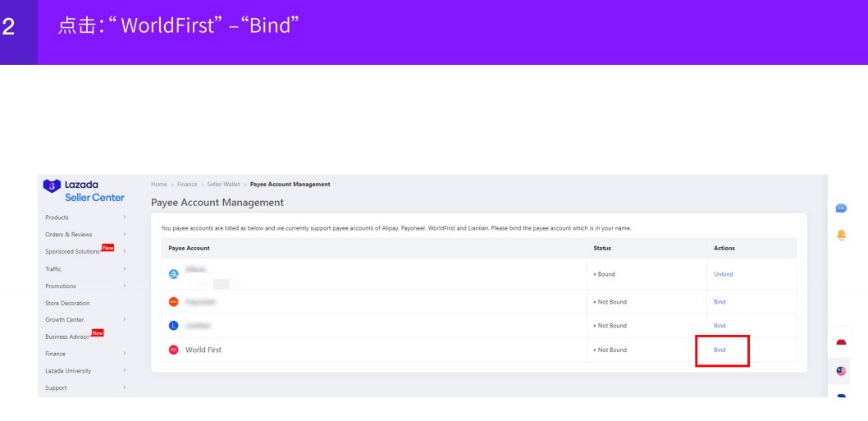Expand the Traffic sidebar chevron
Image resolution: width=868 pixels, height=421 pixels.
click(125, 268)
